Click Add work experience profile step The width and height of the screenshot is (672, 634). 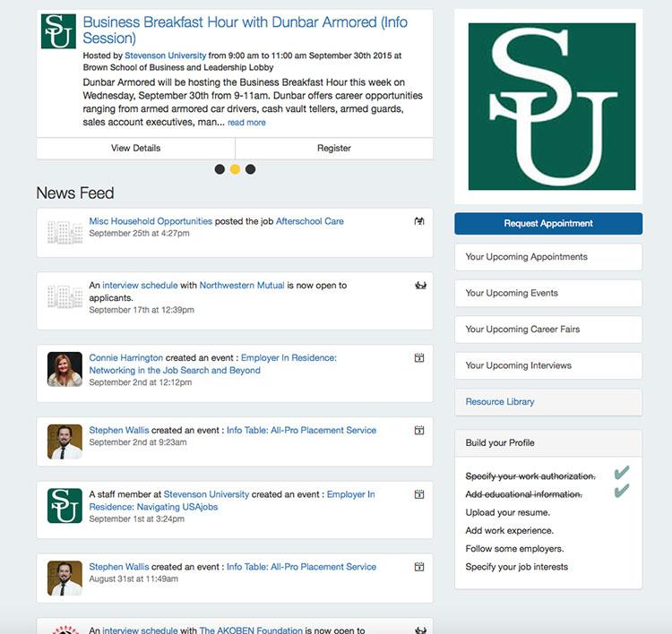click(x=510, y=530)
